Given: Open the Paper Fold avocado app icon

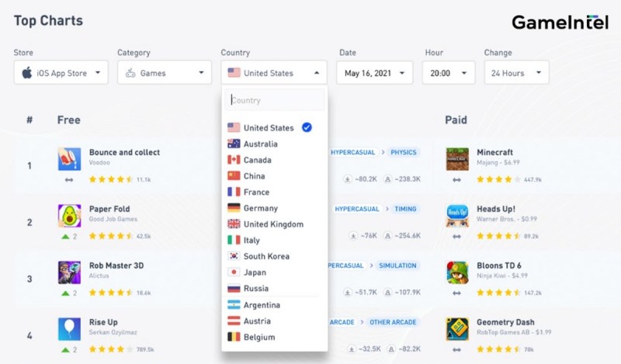Looking at the screenshot, I should pyautogui.click(x=69, y=216).
